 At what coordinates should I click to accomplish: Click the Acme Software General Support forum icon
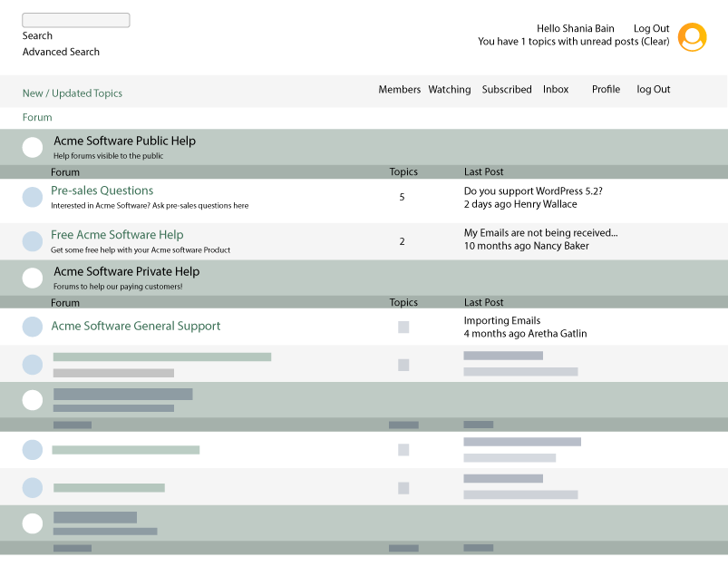click(33, 327)
